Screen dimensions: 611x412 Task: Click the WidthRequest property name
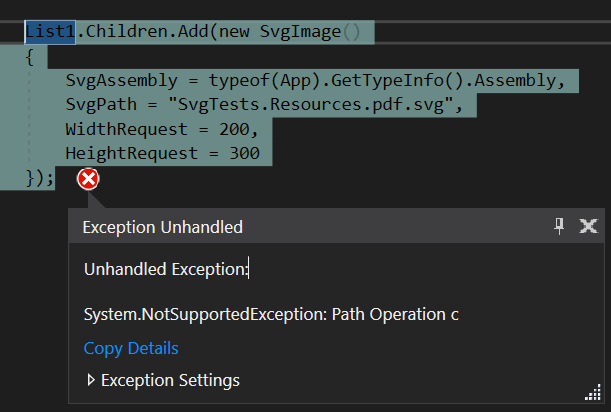[126, 129]
